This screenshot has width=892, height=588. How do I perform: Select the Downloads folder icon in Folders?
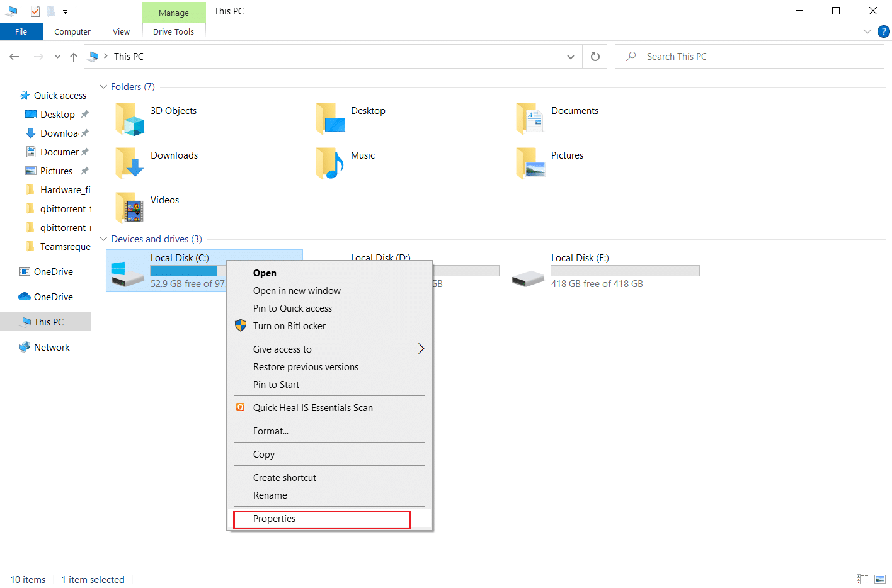pyautogui.click(x=130, y=164)
